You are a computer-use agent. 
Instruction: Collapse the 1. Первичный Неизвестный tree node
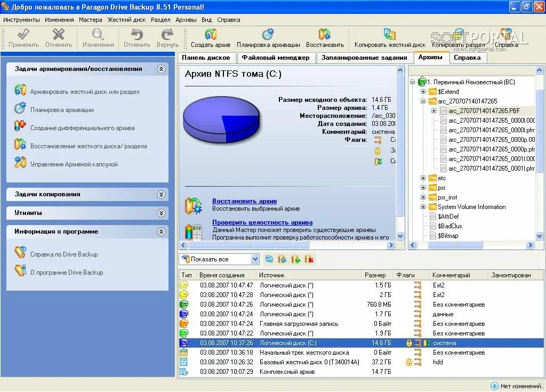tap(413, 82)
